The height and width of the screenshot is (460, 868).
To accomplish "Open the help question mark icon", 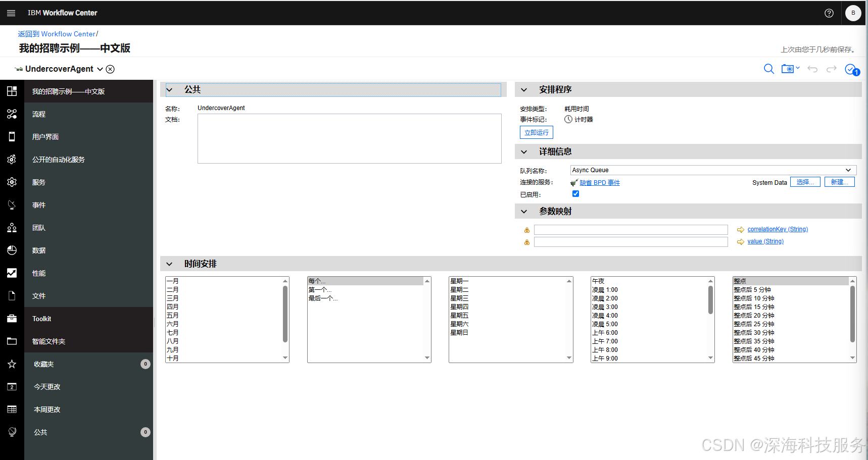I will (829, 13).
